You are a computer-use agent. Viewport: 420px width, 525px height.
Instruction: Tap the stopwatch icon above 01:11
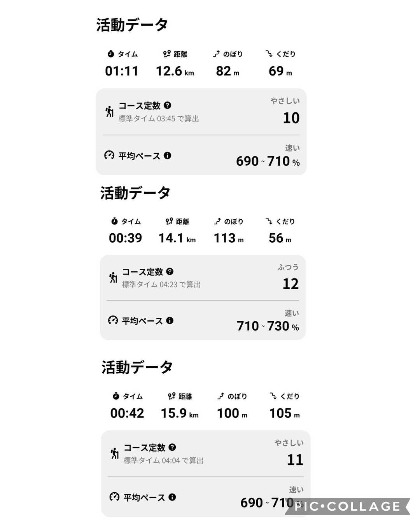[x=111, y=54]
